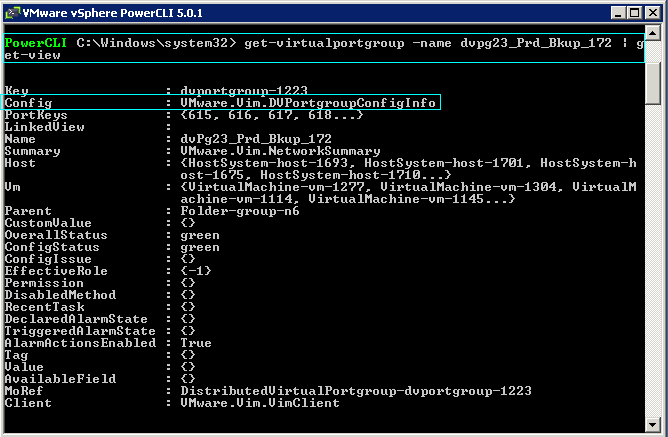Click the Config property label

coord(28,103)
